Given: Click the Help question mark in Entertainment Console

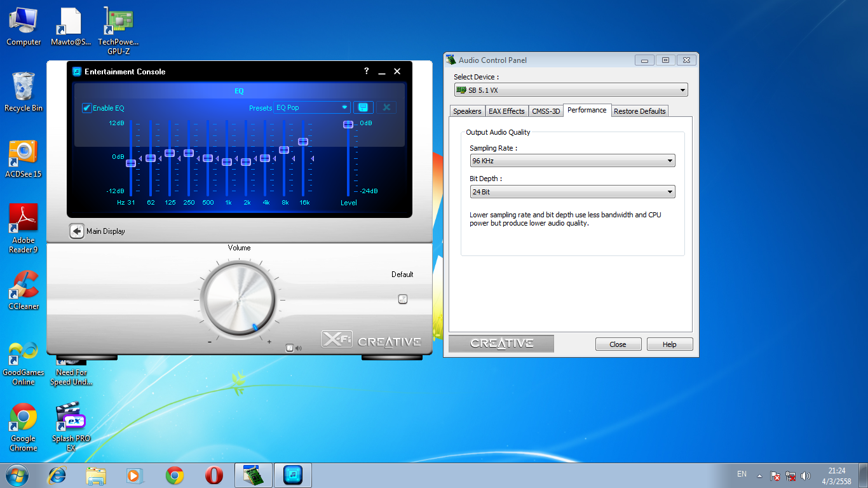Looking at the screenshot, I should point(366,71).
